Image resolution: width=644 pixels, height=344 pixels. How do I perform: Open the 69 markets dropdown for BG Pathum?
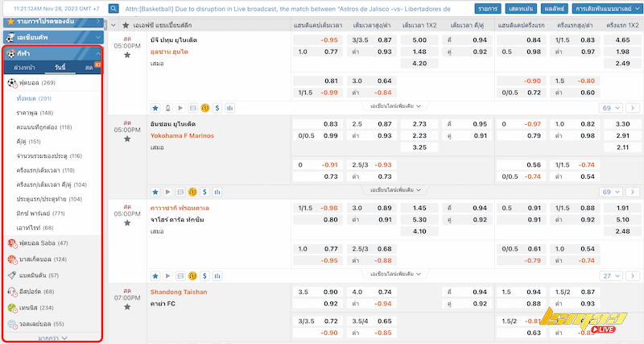tap(611, 108)
